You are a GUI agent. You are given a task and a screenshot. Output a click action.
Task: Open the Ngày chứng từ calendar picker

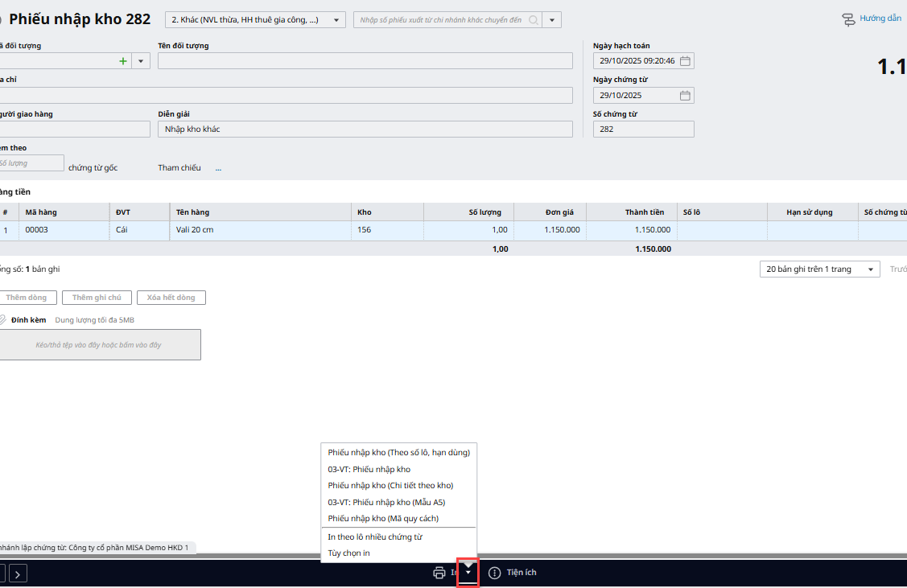point(685,96)
